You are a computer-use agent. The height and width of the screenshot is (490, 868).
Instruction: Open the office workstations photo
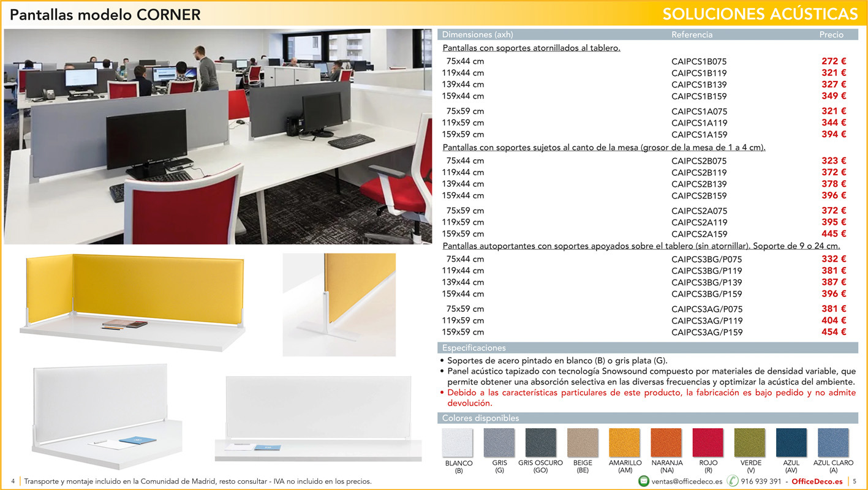pyautogui.click(x=218, y=136)
